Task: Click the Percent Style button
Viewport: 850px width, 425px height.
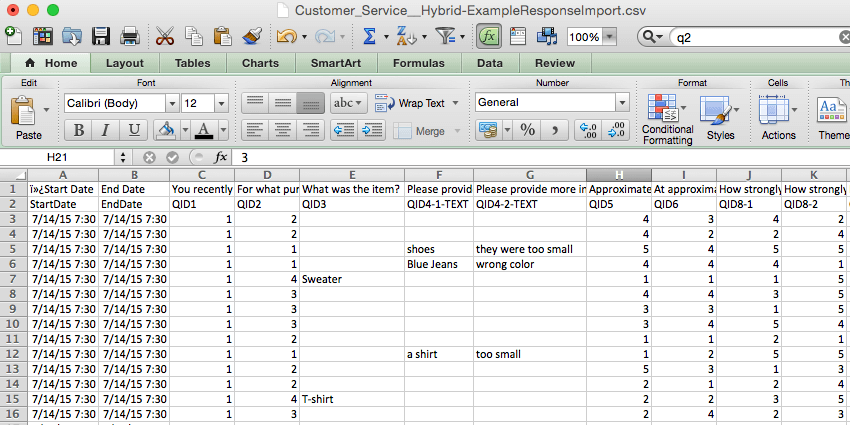Action: tap(526, 130)
